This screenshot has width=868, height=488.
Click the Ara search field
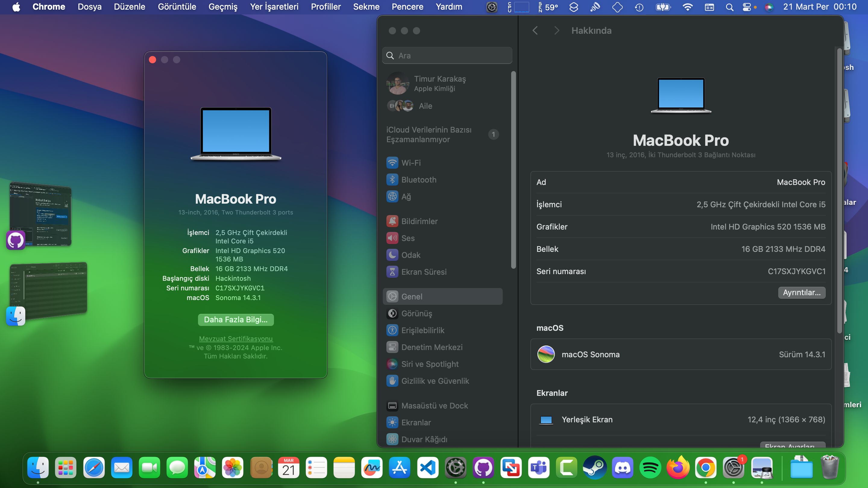coord(447,55)
